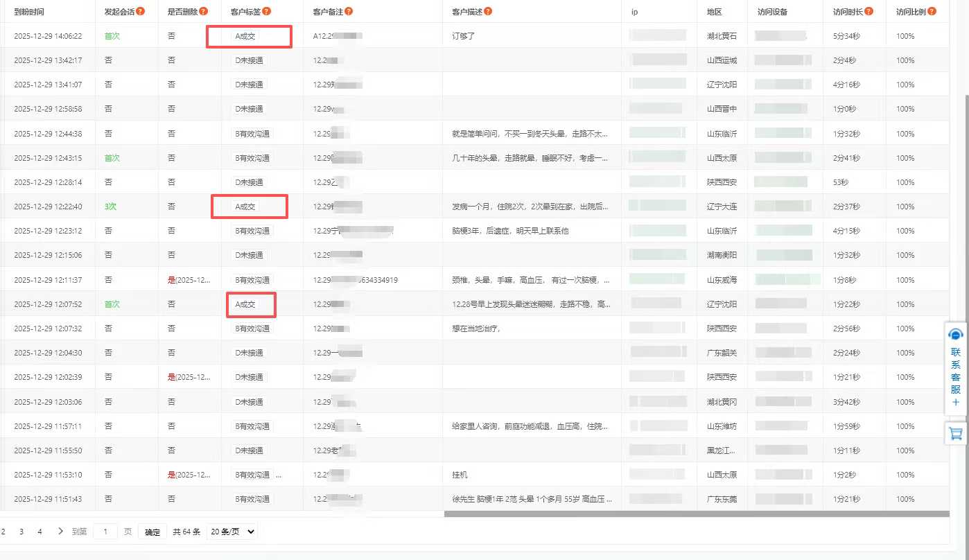Viewport: 969px width, 560px height.
Task: Go to page 3 in pagination
Action: [x=21, y=532]
